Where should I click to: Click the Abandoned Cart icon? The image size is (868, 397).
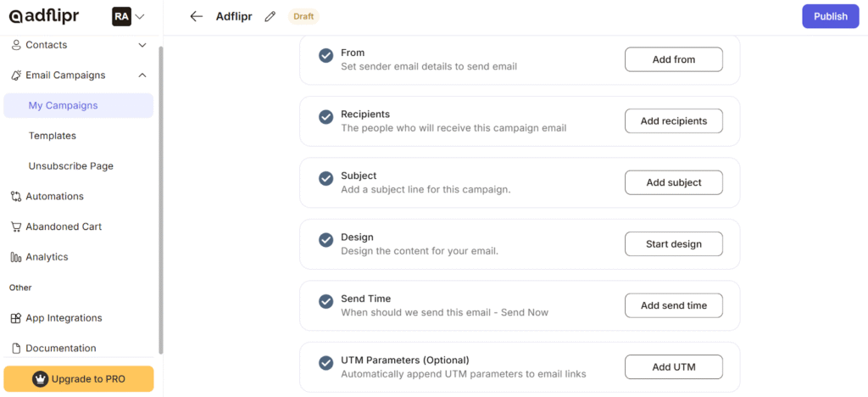tap(16, 227)
